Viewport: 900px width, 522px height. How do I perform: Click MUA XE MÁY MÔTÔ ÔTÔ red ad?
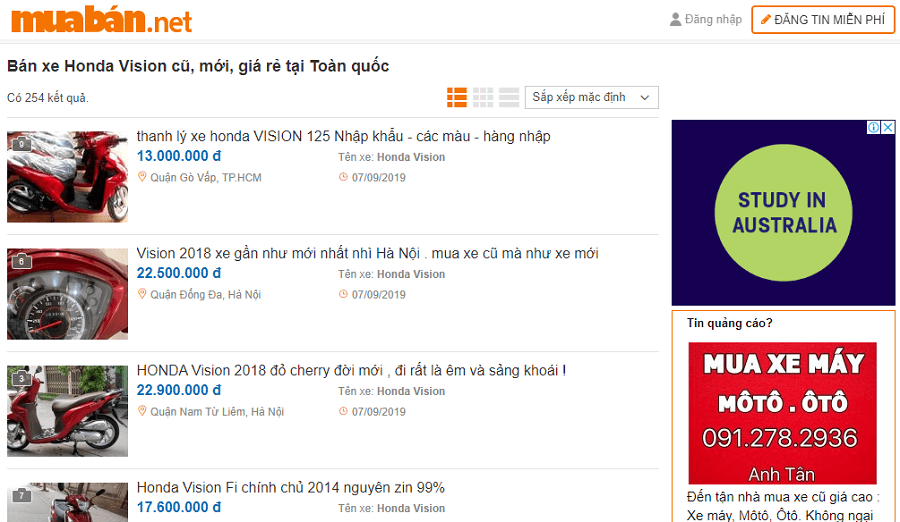pyautogui.click(x=782, y=413)
